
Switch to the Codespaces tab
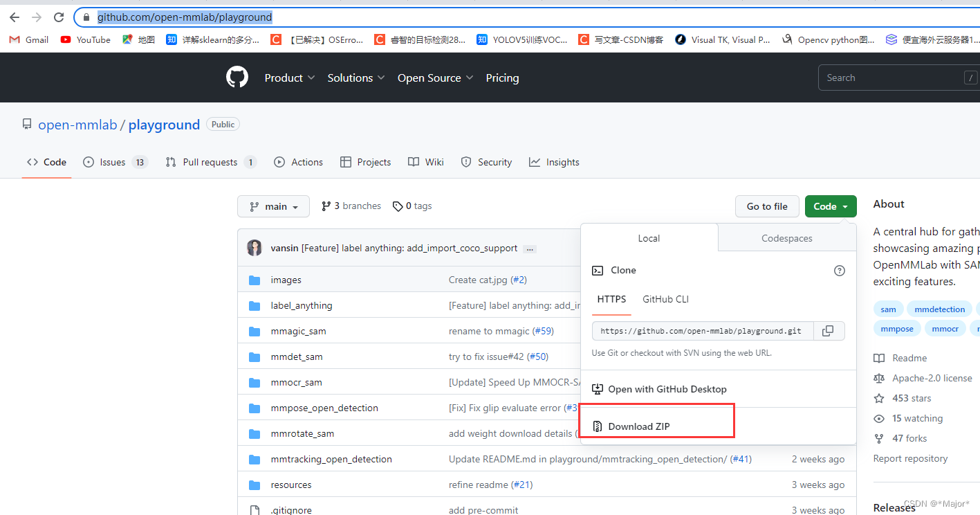787,238
